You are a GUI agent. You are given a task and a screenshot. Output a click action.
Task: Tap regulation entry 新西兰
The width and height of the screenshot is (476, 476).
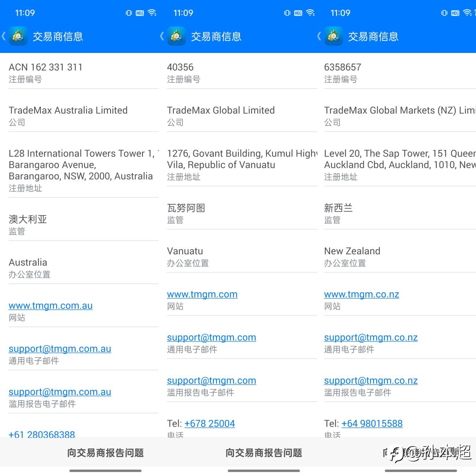click(x=338, y=208)
